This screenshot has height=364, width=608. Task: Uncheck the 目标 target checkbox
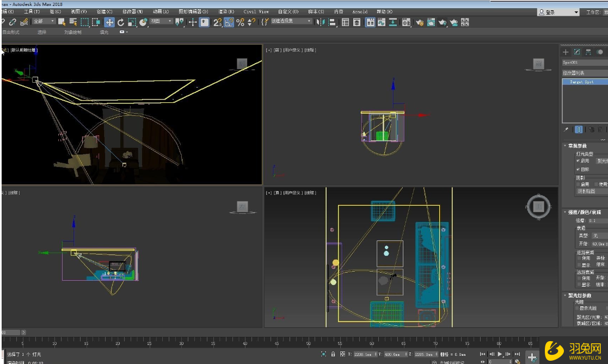pyautogui.click(x=579, y=169)
